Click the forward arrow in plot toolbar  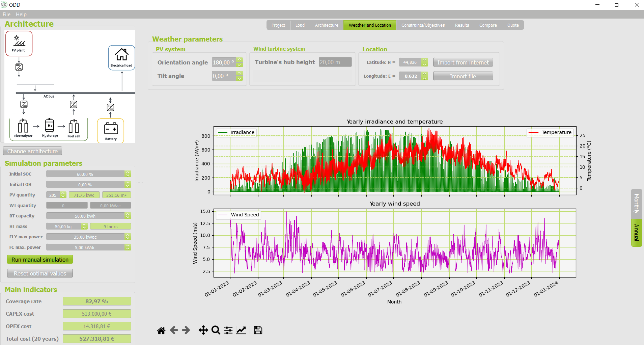[186, 330]
